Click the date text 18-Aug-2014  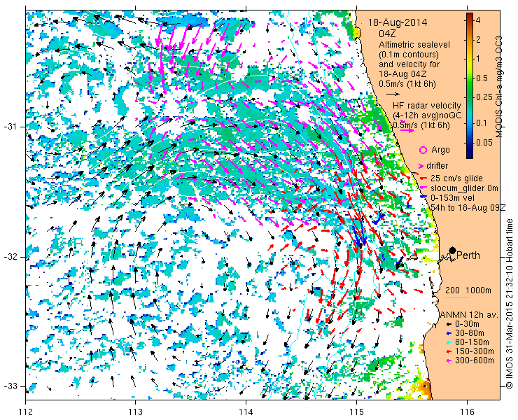(x=398, y=23)
